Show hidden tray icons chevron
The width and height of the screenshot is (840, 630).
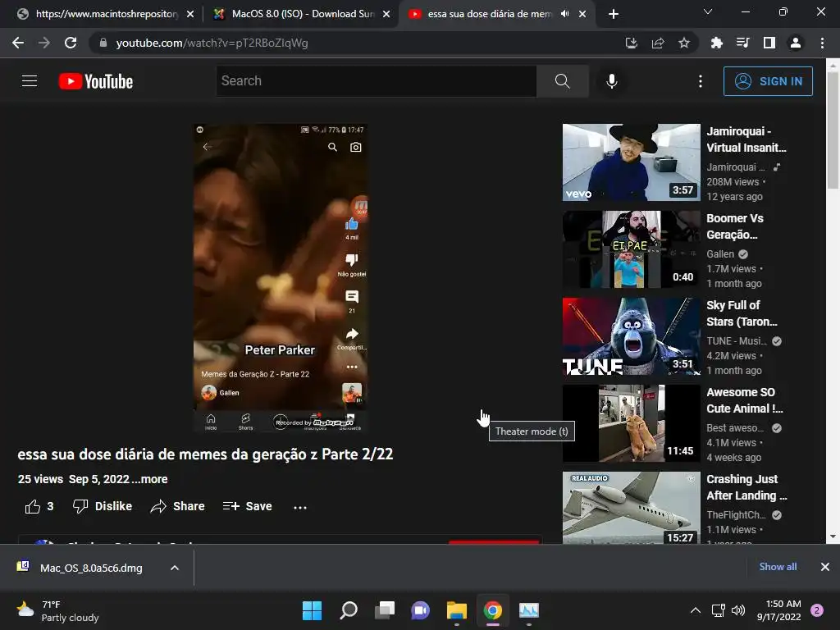tap(696, 610)
